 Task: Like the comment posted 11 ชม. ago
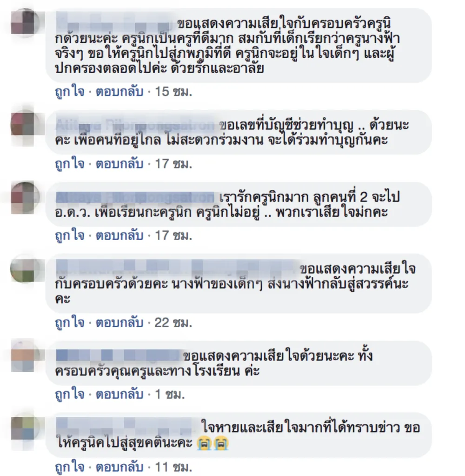70,467
